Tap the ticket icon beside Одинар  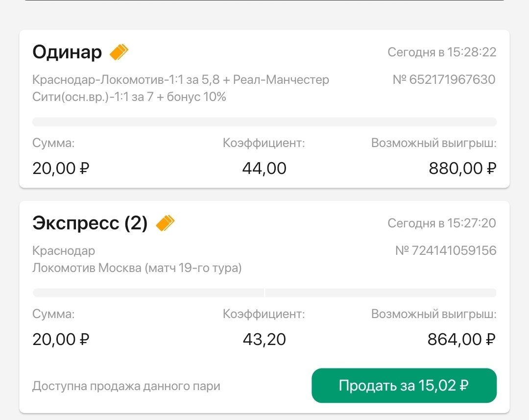[x=119, y=52]
